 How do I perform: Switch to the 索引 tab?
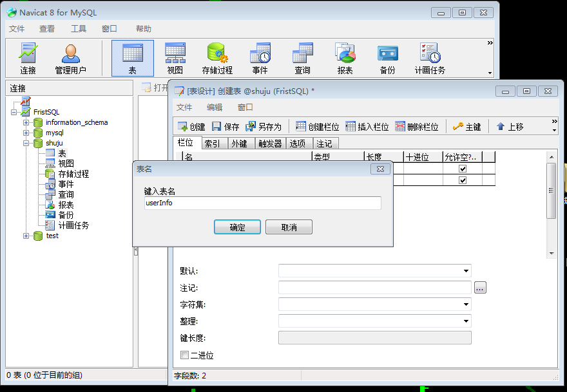click(x=213, y=143)
